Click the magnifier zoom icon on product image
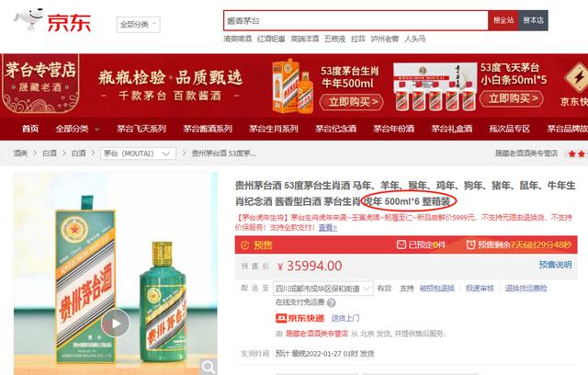Viewport: 588px width, 375px height. pos(208,367)
